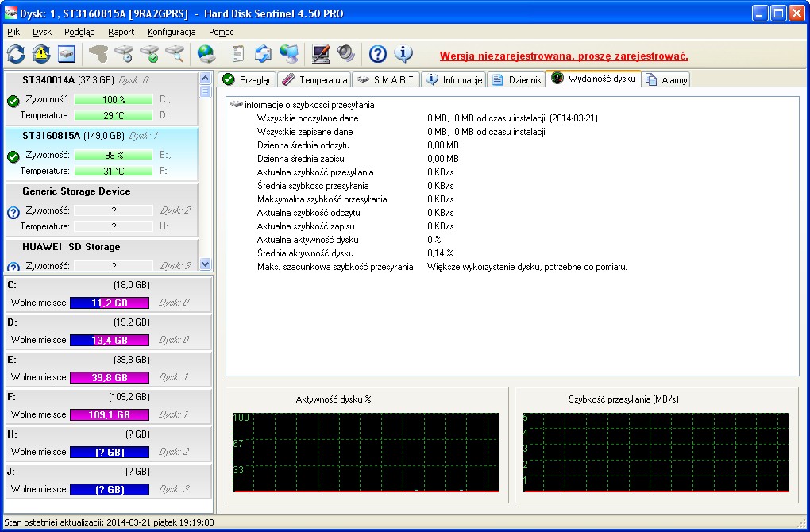Open the Konfiguracja menu
This screenshot has width=810, height=532.
(172, 32)
